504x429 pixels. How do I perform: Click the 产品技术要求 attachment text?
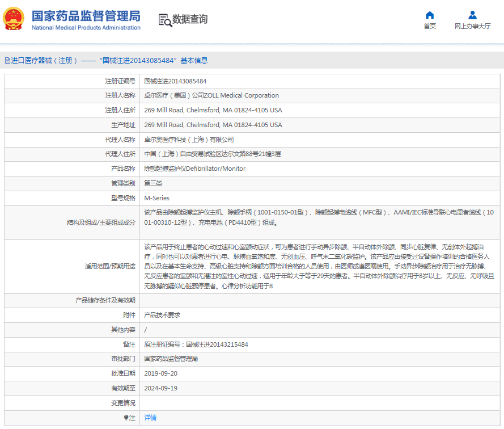(162, 315)
